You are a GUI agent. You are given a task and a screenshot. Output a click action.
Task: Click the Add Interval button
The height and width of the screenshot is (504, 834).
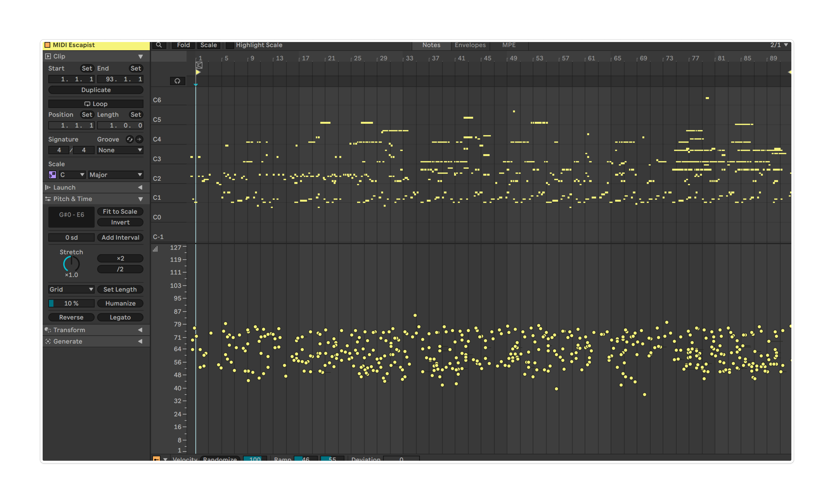(x=120, y=238)
